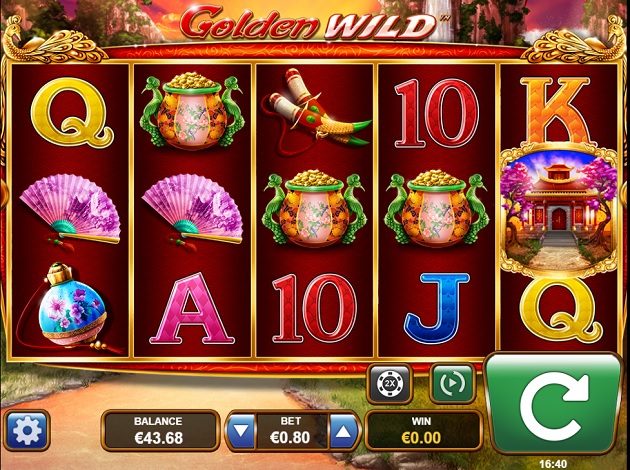
Task: Decrease the bet with the down arrow
Action: pyautogui.click(x=241, y=431)
